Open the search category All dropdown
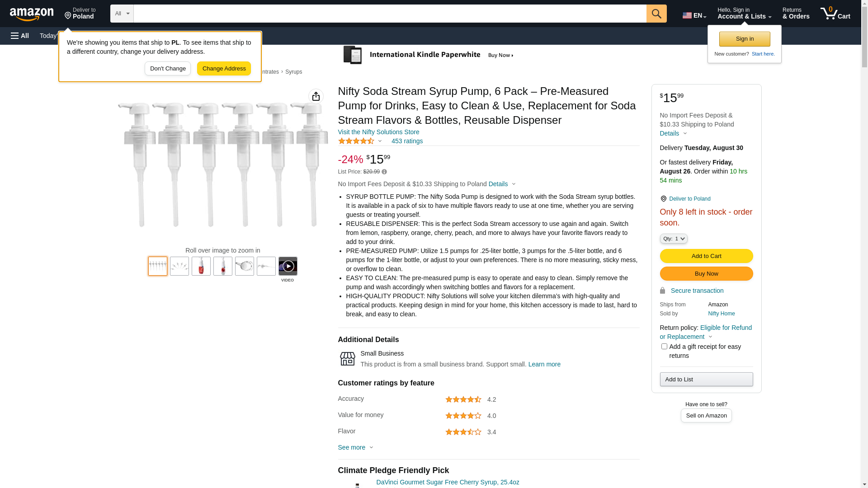 [x=122, y=14]
